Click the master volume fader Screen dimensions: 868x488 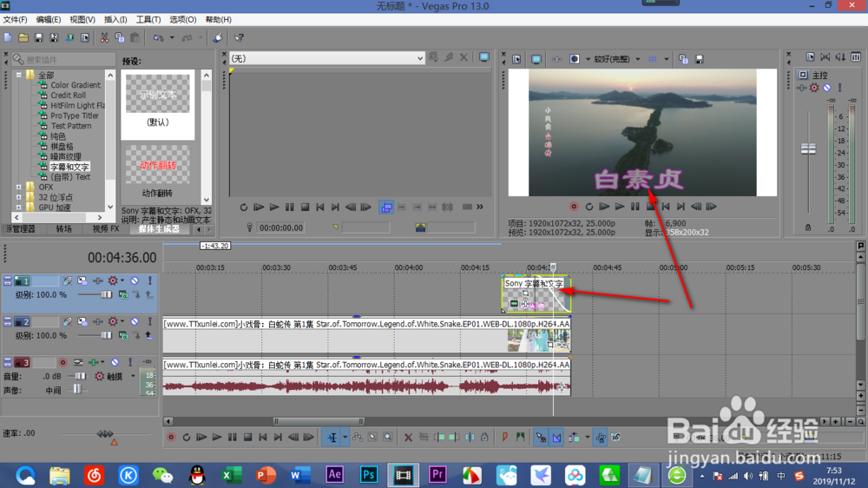[x=808, y=148]
